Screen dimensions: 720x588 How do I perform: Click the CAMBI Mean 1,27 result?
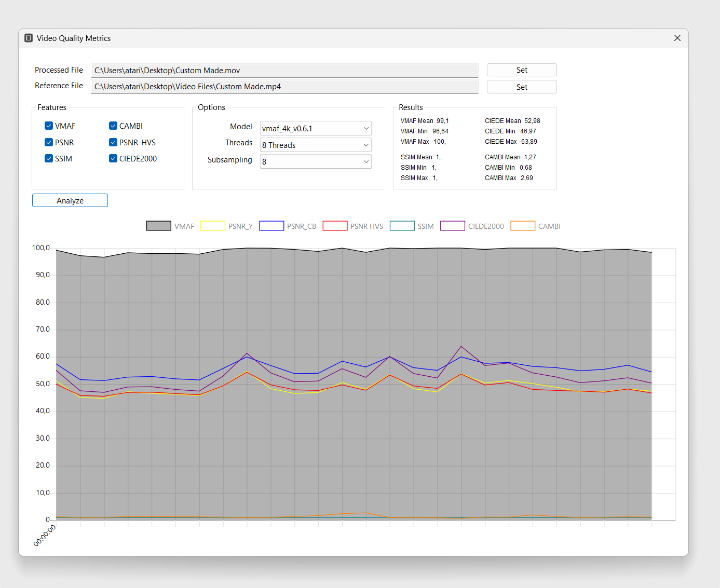pos(510,157)
